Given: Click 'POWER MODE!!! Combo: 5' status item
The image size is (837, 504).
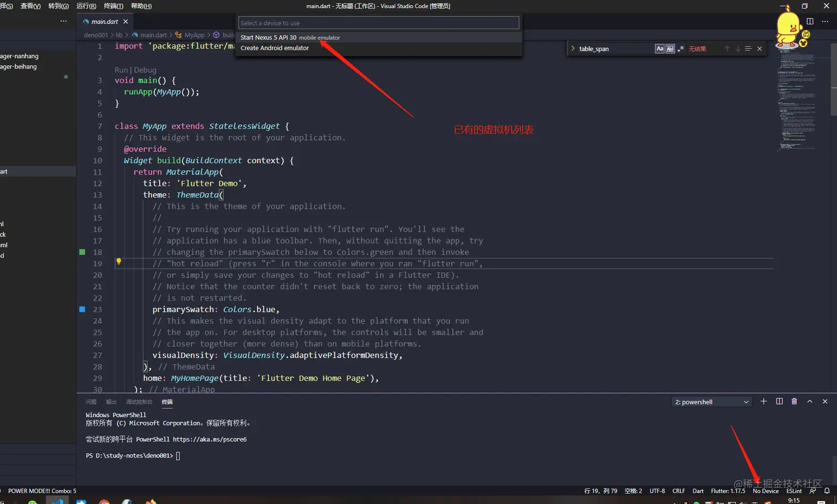Looking at the screenshot, I should pos(42,491).
